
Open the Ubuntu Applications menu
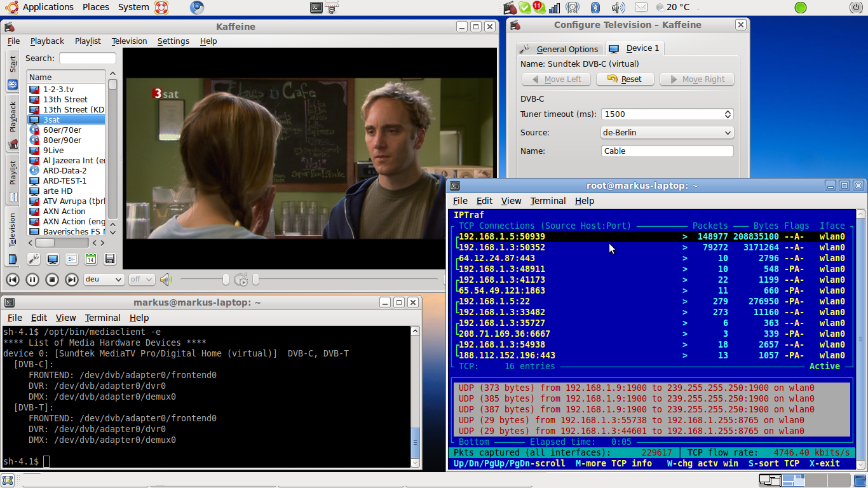(x=41, y=7)
